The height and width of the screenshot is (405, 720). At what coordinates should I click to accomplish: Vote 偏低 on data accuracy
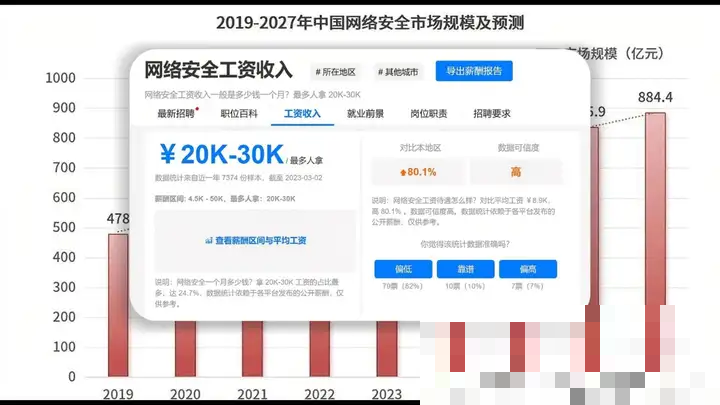(403, 269)
